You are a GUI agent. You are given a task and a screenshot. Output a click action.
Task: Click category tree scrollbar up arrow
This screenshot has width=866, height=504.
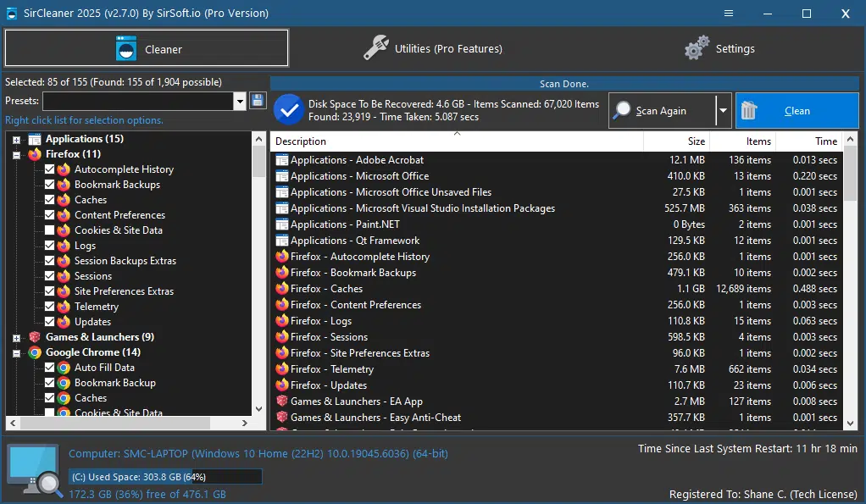pyautogui.click(x=258, y=139)
